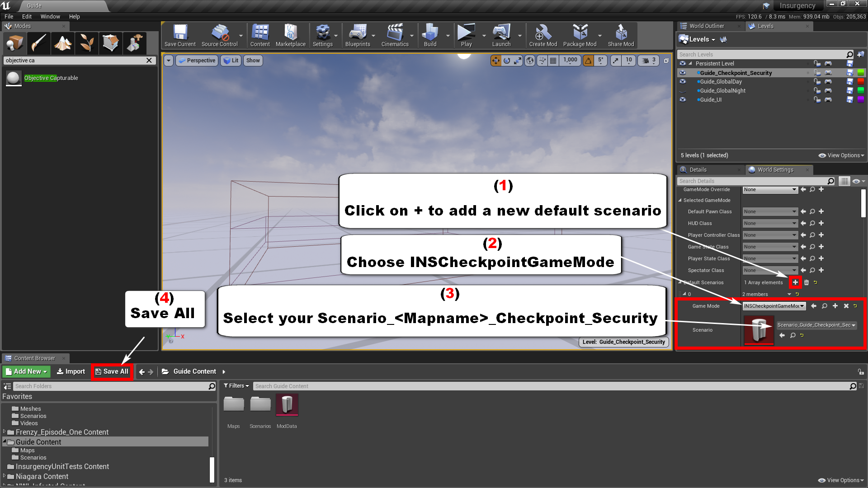Click Save All button

(112, 371)
